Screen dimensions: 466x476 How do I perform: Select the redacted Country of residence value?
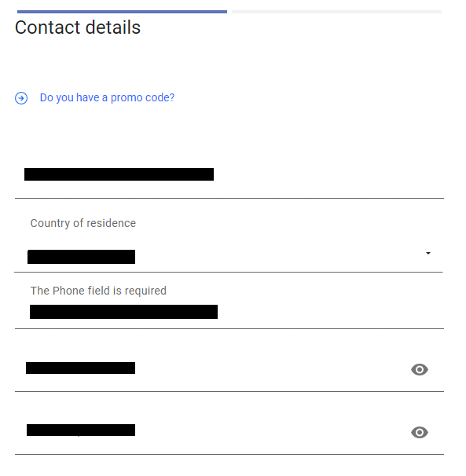click(82, 257)
